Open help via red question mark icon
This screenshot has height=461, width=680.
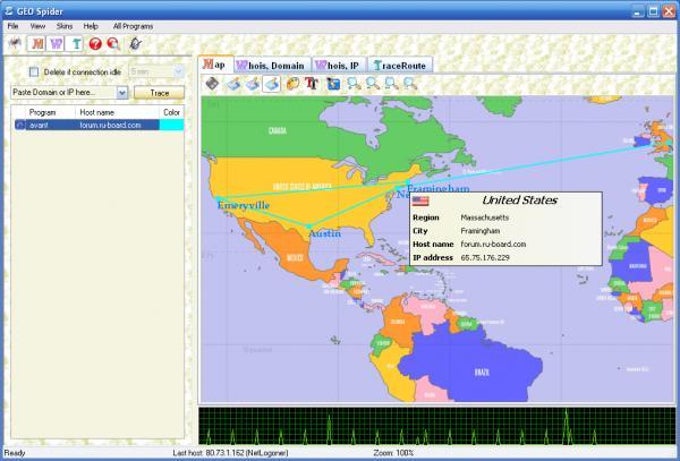(x=95, y=44)
